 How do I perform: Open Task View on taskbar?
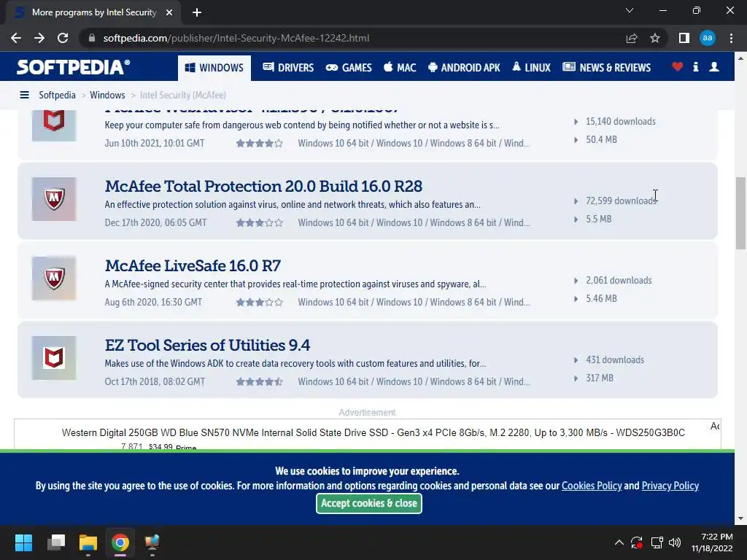(55, 542)
